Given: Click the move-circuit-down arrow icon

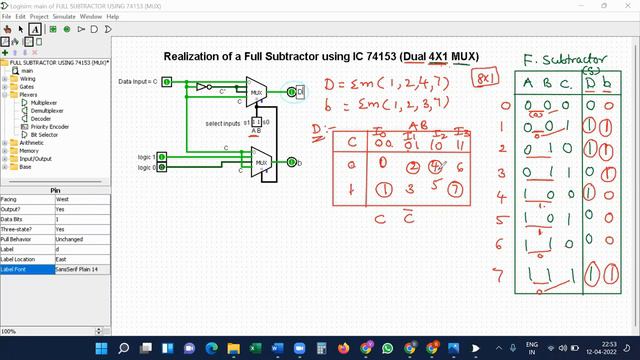Looking at the screenshot, I should tap(25, 53).
